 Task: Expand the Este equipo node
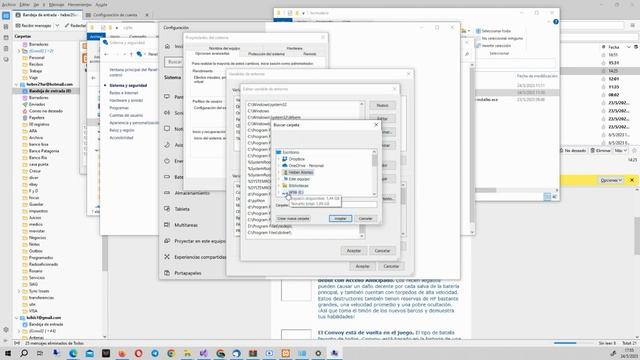pyautogui.click(x=279, y=179)
